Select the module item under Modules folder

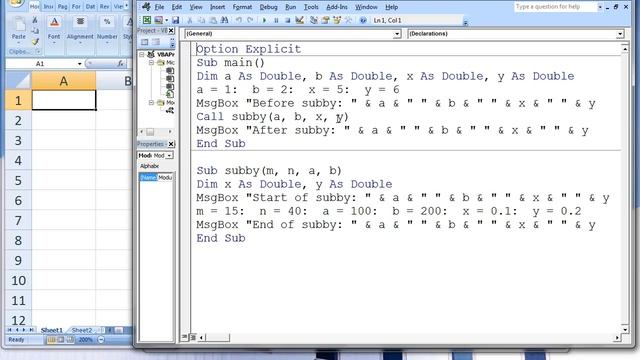click(169, 110)
